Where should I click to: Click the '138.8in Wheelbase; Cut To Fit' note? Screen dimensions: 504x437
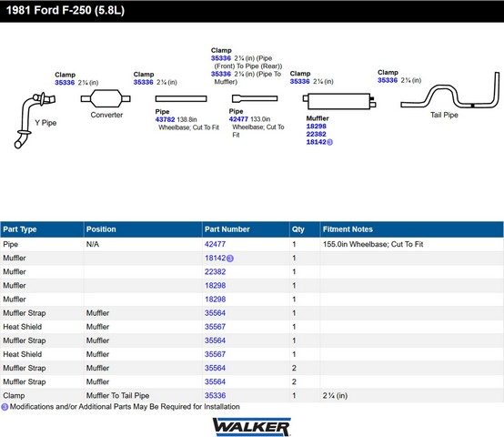click(x=188, y=124)
